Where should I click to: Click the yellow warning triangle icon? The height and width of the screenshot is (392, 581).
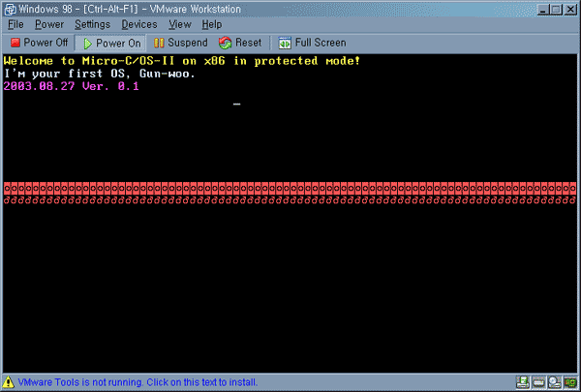(8, 382)
